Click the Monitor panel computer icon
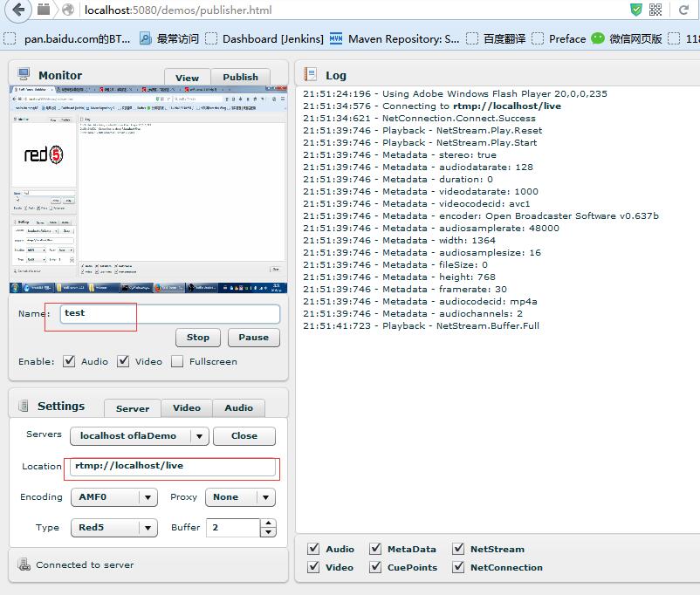Screen dimensions: 700x595 pos(24,73)
